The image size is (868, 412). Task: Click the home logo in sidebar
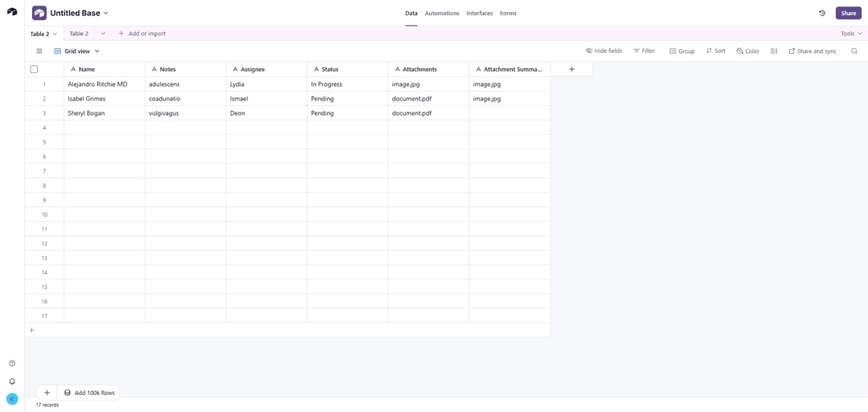12,12
